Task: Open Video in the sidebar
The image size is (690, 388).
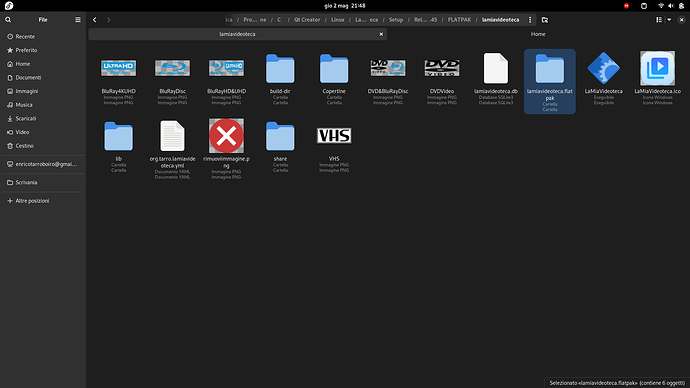Action: pos(43,132)
